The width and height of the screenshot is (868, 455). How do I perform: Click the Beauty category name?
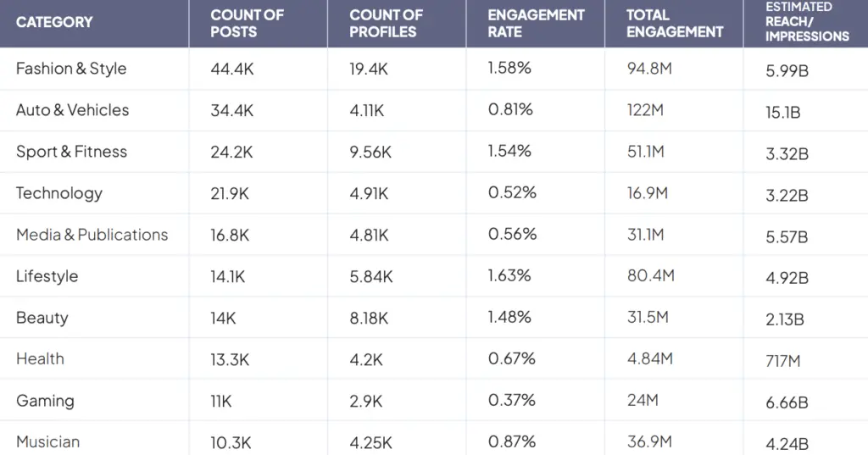42,318
